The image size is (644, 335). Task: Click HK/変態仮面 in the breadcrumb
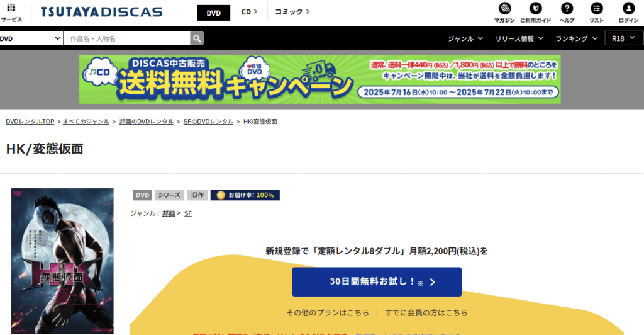(260, 122)
